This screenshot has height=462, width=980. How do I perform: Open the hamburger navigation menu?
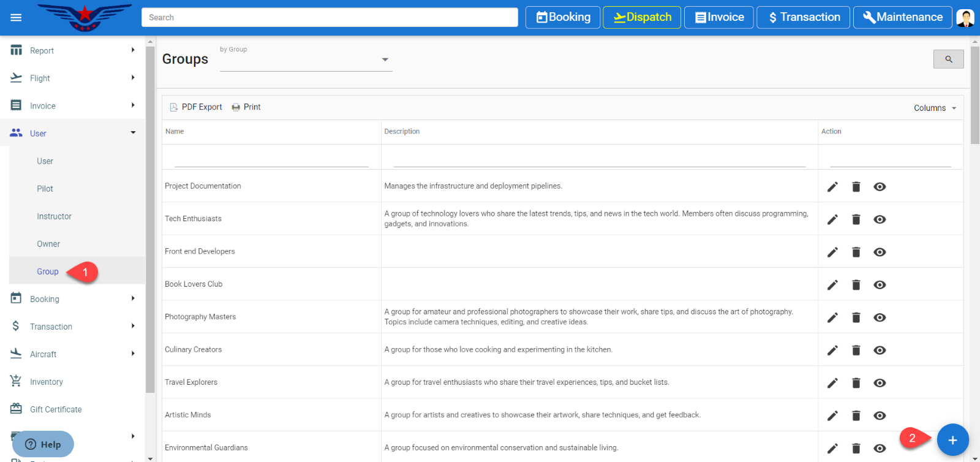pos(16,17)
